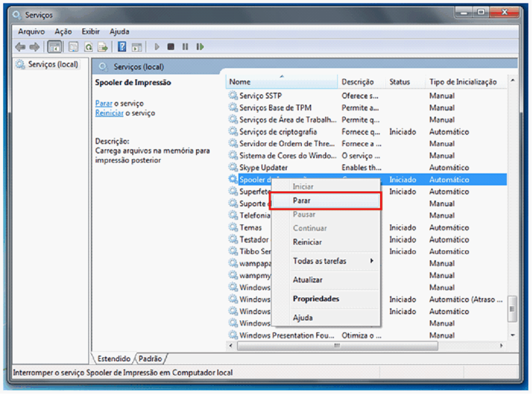Click the Pause Service toolbar icon
The image size is (532, 394).
point(185,47)
